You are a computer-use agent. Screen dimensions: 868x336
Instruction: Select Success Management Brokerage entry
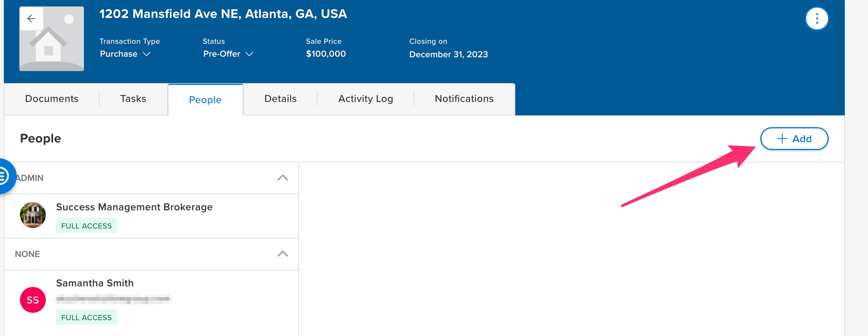(x=134, y=207)
